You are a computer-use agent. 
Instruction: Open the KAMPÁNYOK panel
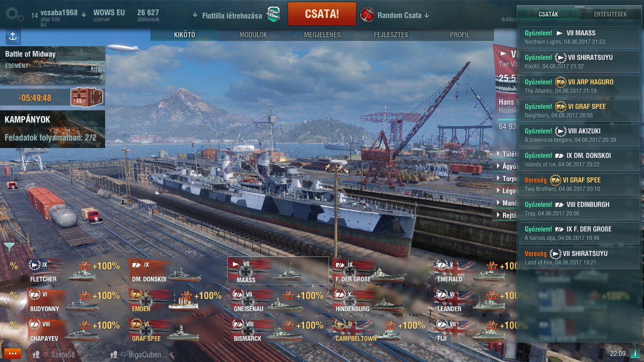pyautogui.click(x=52, y=129)
